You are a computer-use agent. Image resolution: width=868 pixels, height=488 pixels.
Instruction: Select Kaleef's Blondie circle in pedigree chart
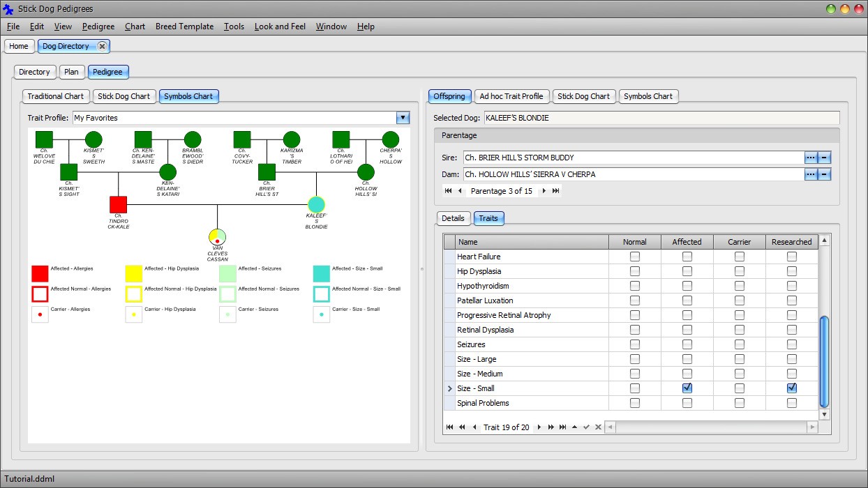click(317, 204)
